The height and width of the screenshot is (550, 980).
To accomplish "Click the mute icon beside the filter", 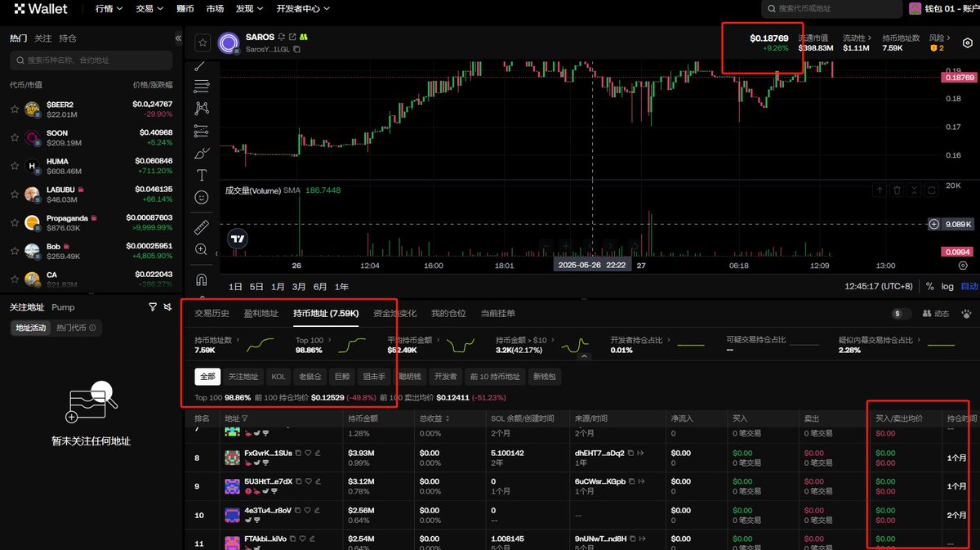I will tap(167, 307).
